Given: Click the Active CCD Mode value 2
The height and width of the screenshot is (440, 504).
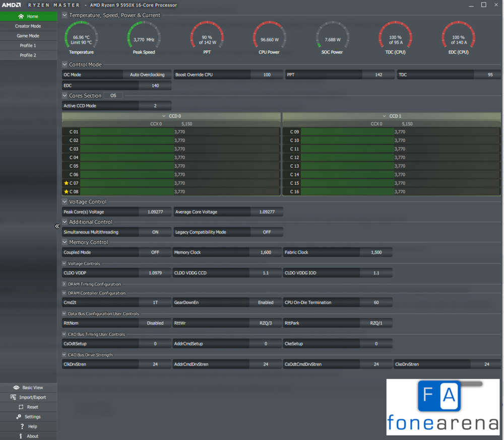Looking at the screenshot, I should click(155, 106).
